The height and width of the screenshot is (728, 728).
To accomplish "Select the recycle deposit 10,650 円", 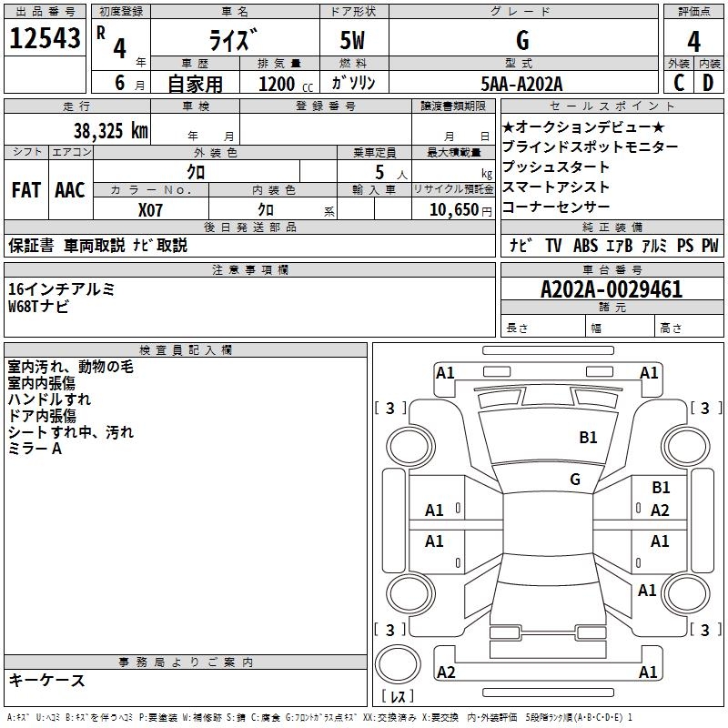I will tap(460, 210).
